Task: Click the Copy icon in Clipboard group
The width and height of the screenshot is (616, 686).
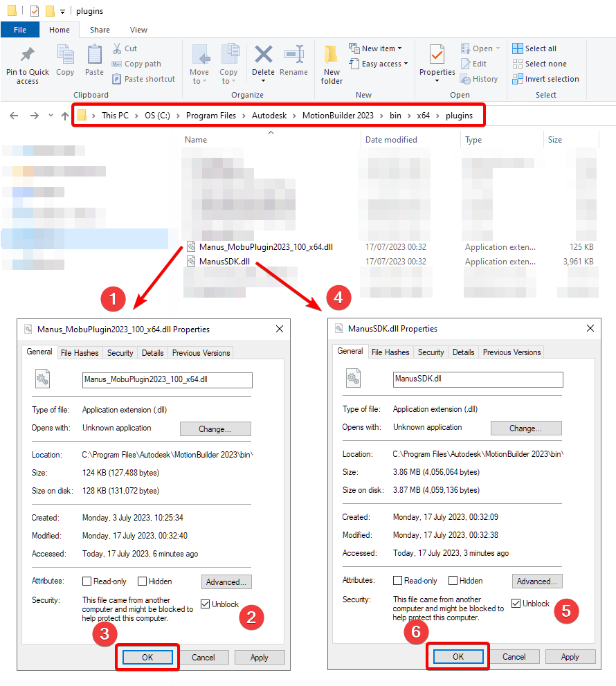Action: point(65,55)
